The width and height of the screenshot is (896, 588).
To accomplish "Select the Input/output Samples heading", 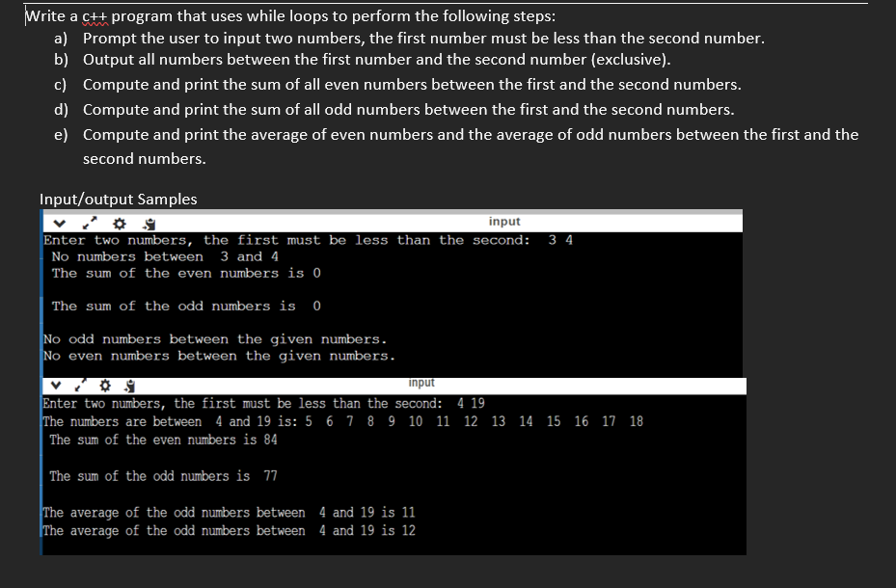I will [x=118, y=200].
